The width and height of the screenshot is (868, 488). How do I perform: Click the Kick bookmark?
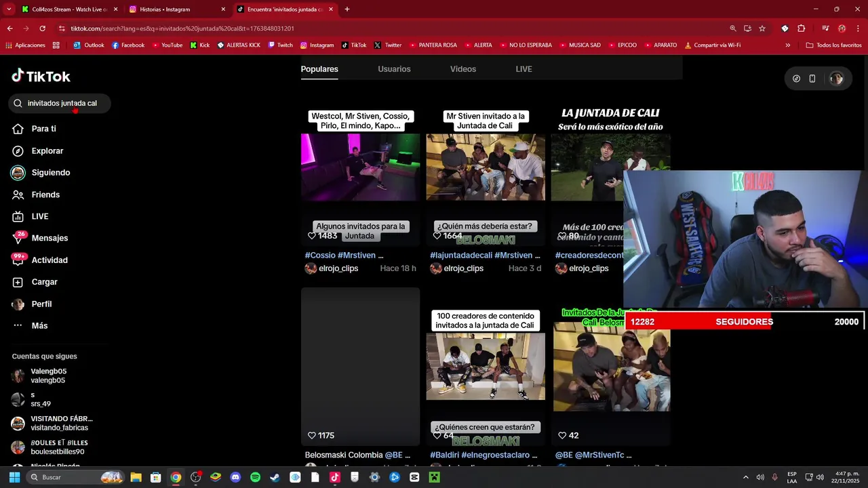199,45
